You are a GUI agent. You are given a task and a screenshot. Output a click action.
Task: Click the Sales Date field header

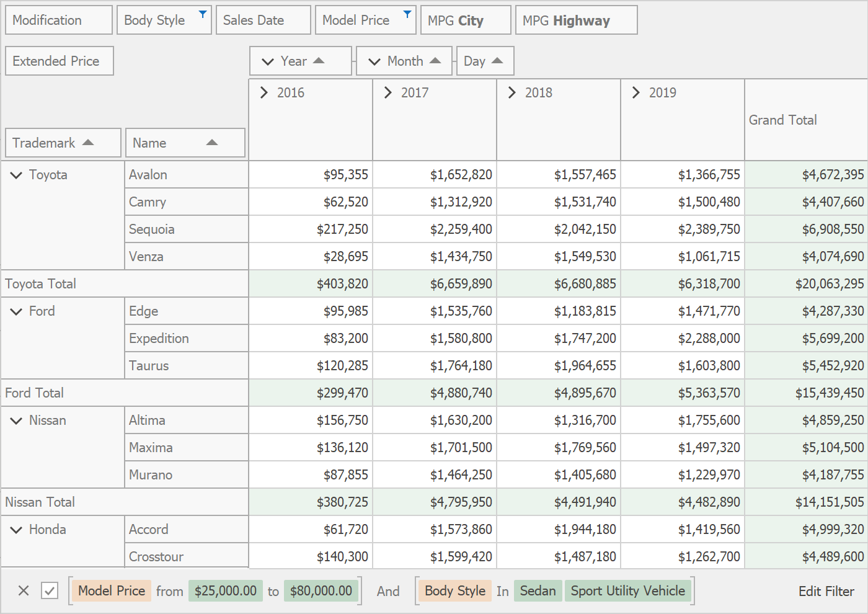pyautogui.click(x=263, y=20)
